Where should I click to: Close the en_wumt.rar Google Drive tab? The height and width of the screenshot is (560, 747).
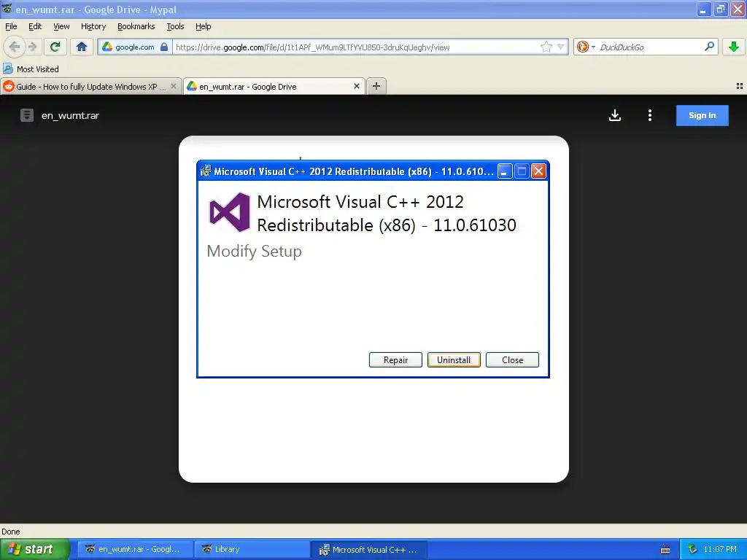click(356, 86)
